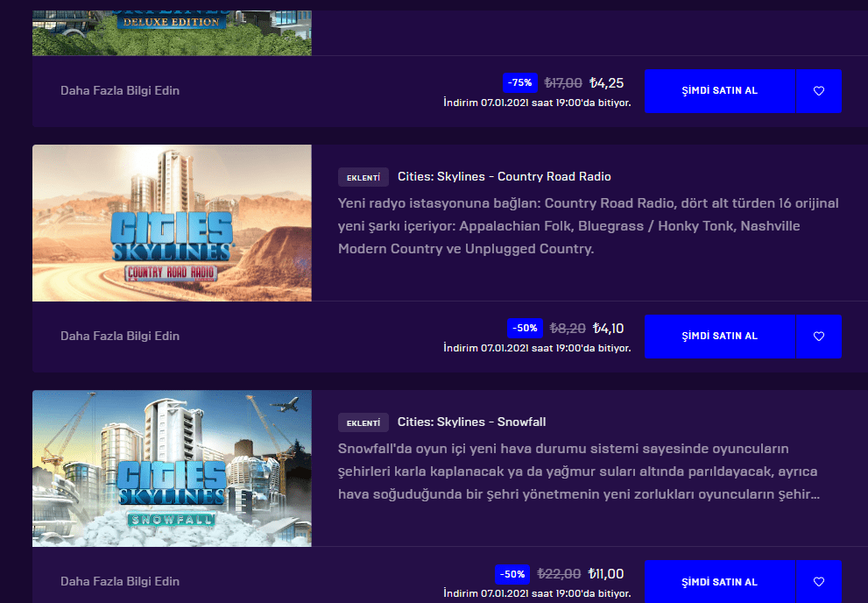Buy Country Road Radio with Şimdi Satın Al
Screen dimensions: 868x603
720,336
